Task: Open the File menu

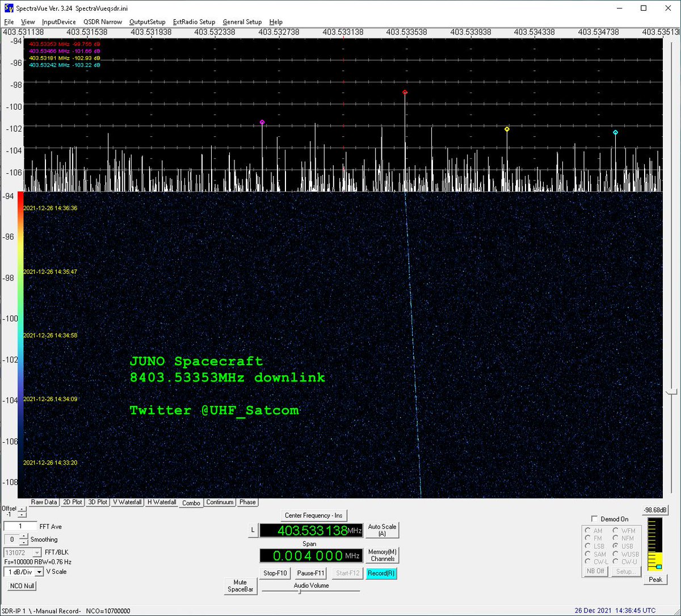Action: tap(10, 22)
